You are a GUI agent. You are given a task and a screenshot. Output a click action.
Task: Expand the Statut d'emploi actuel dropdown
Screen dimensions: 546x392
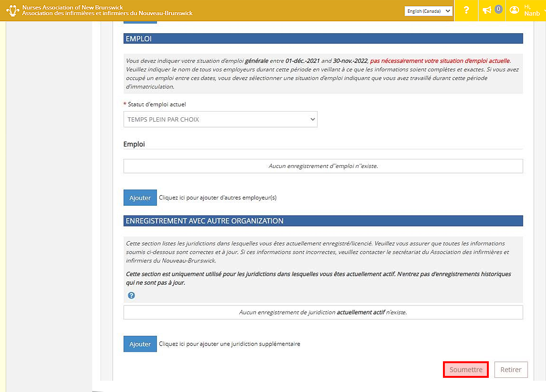(220, 120)
